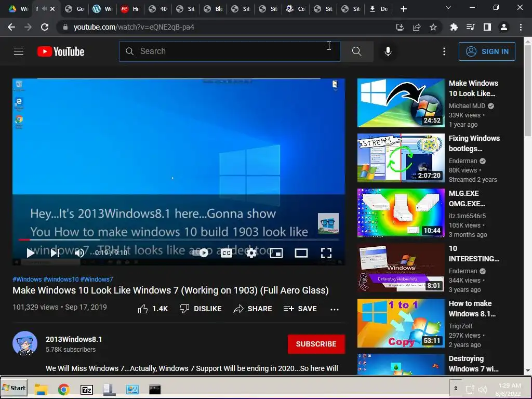Open Michael MJD video thumbnail 24:52

tap(401, 103)
